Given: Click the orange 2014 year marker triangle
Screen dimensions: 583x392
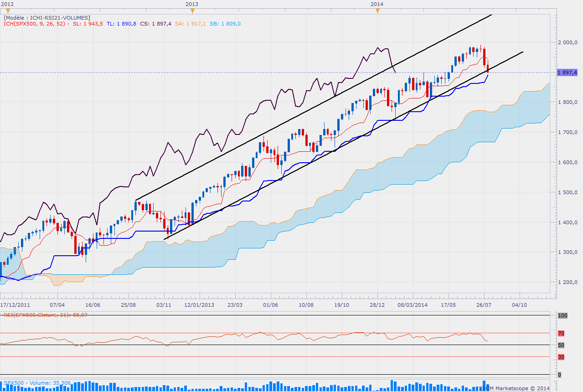Looking at the screenshot, I should [x=377, y=10].
